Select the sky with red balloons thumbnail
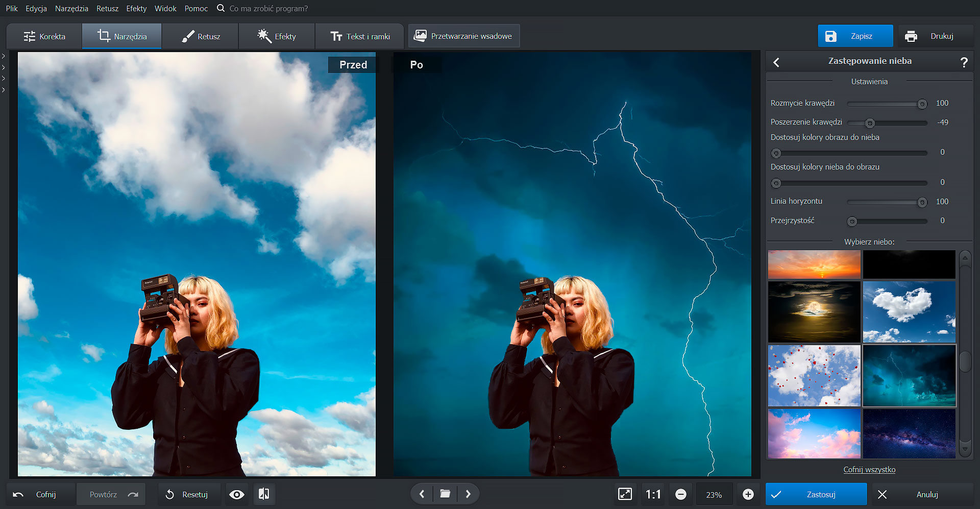980x509 pixels. click(x=814, y=375)
